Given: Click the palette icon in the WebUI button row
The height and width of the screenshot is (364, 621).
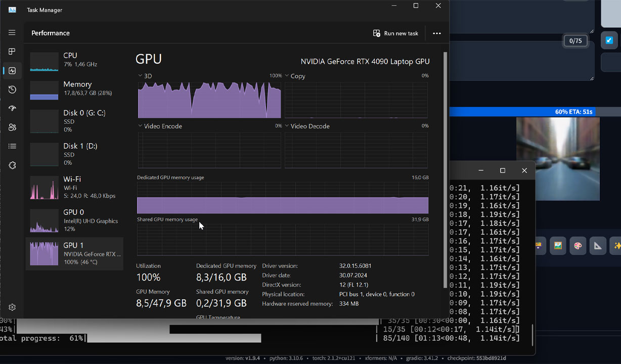Looking at the screenshot, I should [578, 246].
